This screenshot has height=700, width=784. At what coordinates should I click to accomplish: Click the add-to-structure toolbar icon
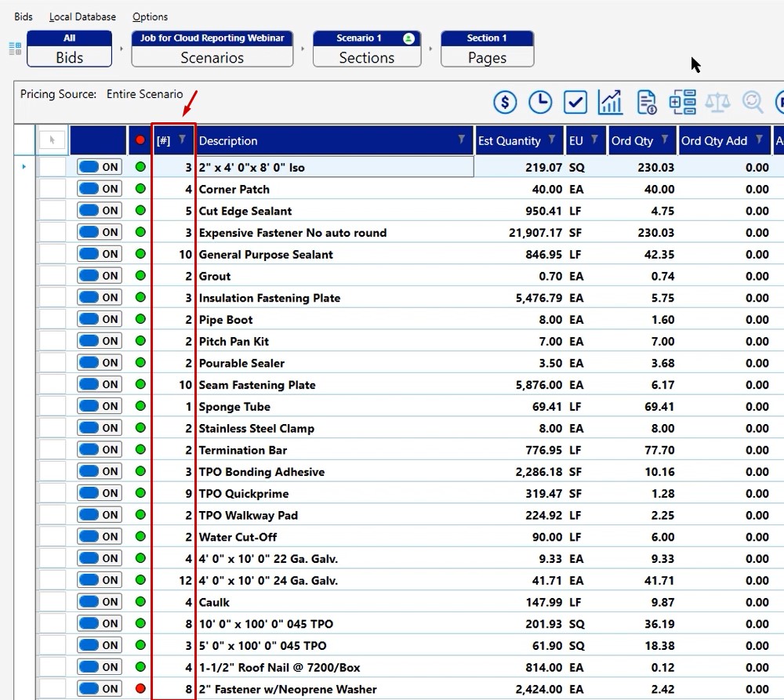click(x=682, y=102)
